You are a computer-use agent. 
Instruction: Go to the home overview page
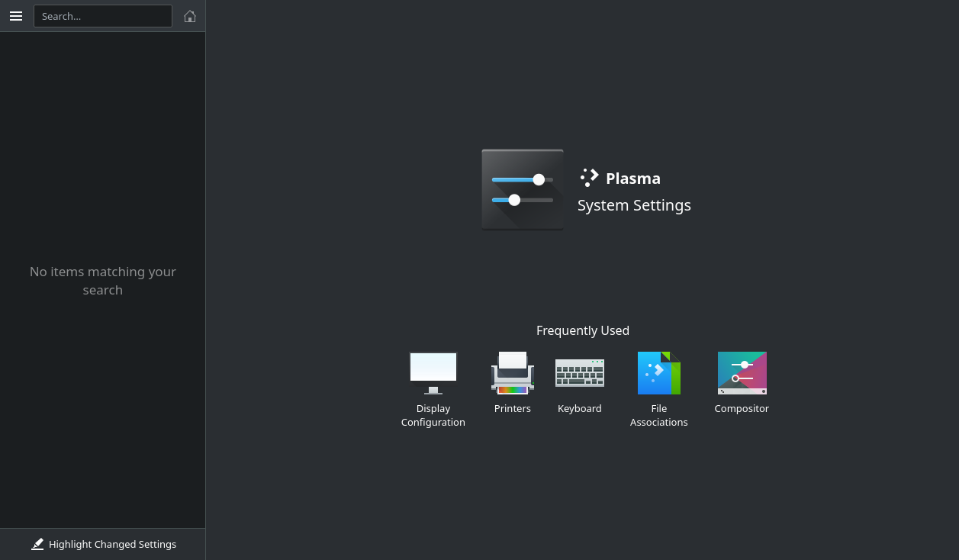(190, 16)
